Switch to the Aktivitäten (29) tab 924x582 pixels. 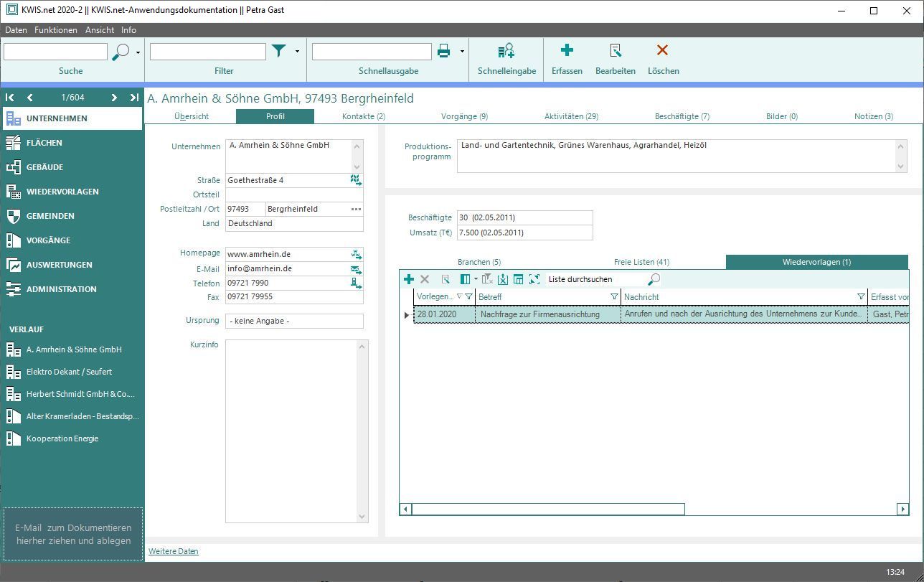coord(571,116)
